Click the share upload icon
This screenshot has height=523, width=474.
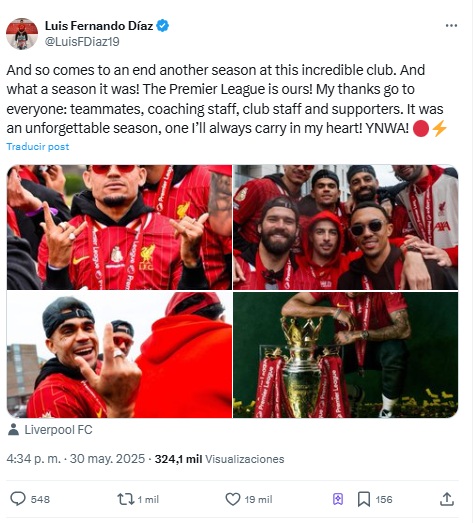(447, 499)
